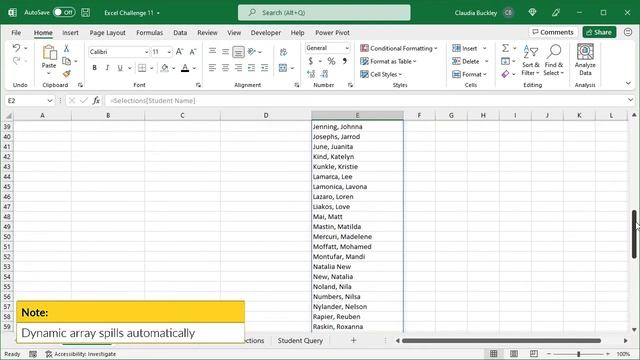
Task: Open the Name Box dropdown arrow
Action: click(x=50, y=100)
